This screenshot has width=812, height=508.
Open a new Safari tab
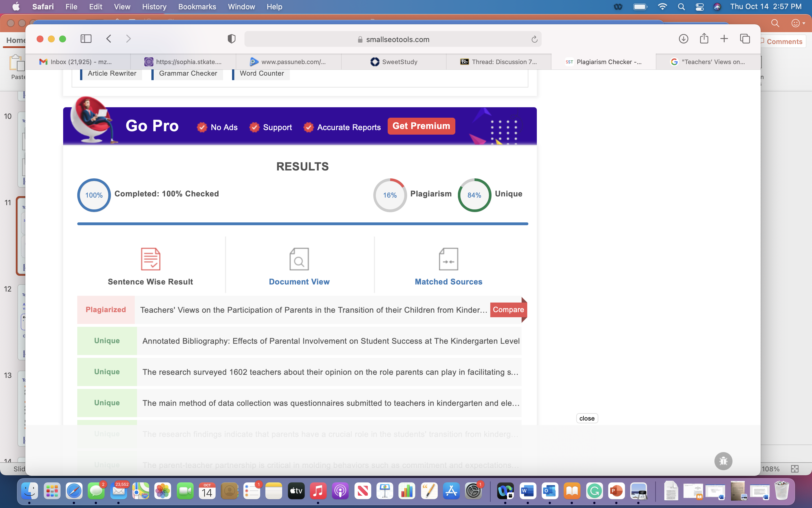724,39
